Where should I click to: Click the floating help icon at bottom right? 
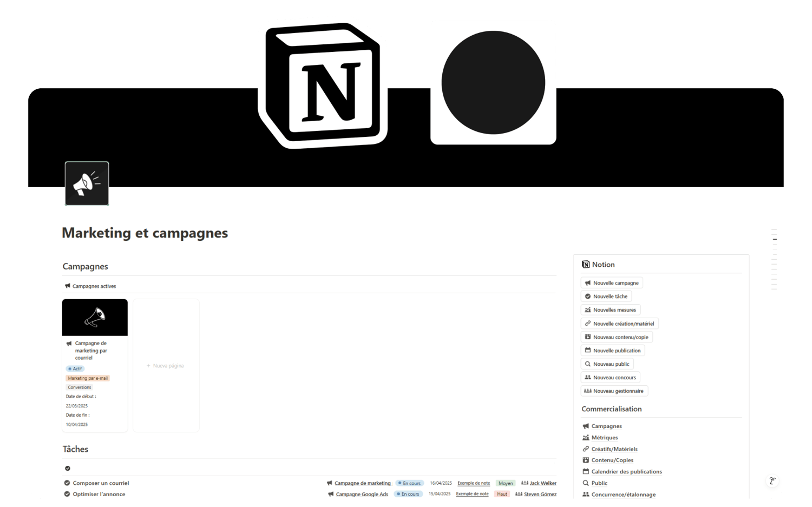(772, 481)
